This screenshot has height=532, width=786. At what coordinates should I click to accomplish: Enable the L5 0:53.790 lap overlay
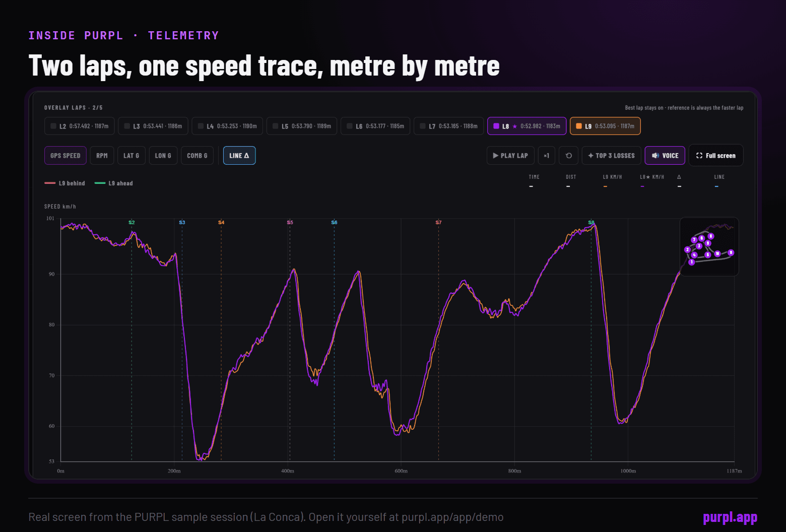point(301,126)
